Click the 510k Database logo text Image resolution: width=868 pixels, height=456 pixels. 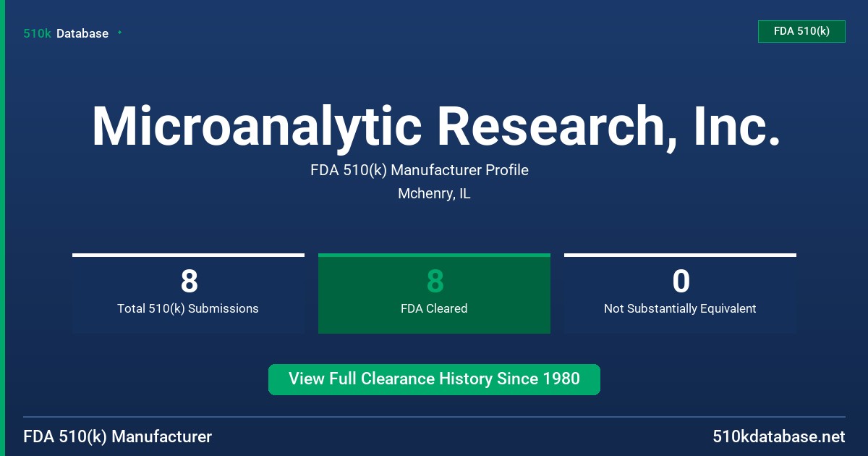[66, 33]
